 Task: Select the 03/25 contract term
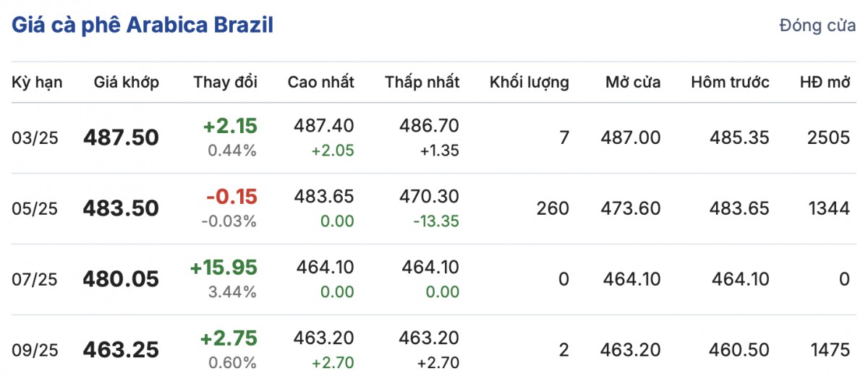(x=35, y=137)
